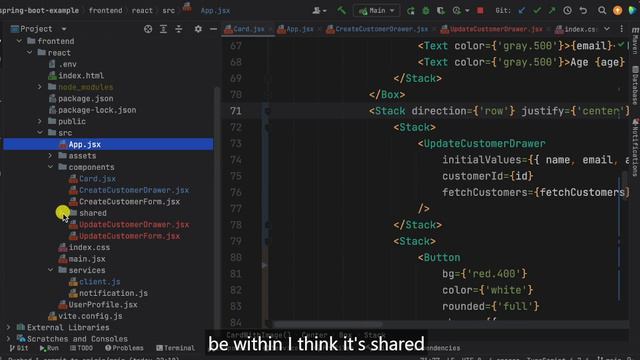Select App.jsx in project tree

(108, 144)
